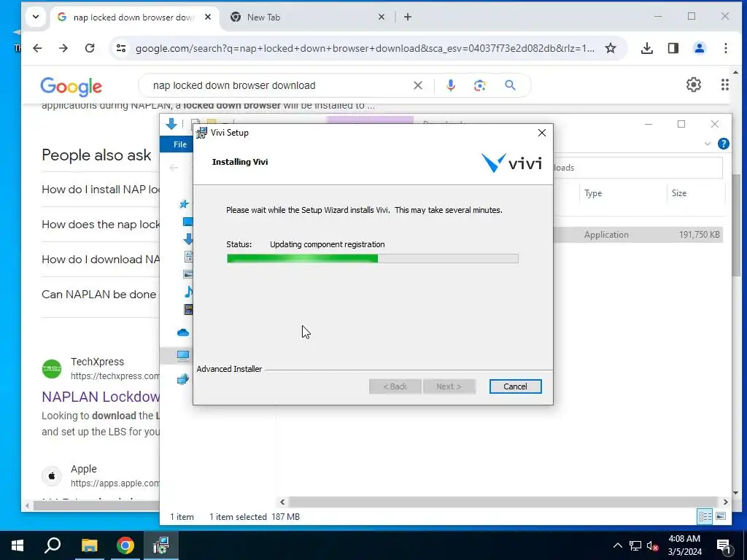Click the Google logo
Image resolution: width=747 pixels, height=560 pixels.
coord(71,86)
